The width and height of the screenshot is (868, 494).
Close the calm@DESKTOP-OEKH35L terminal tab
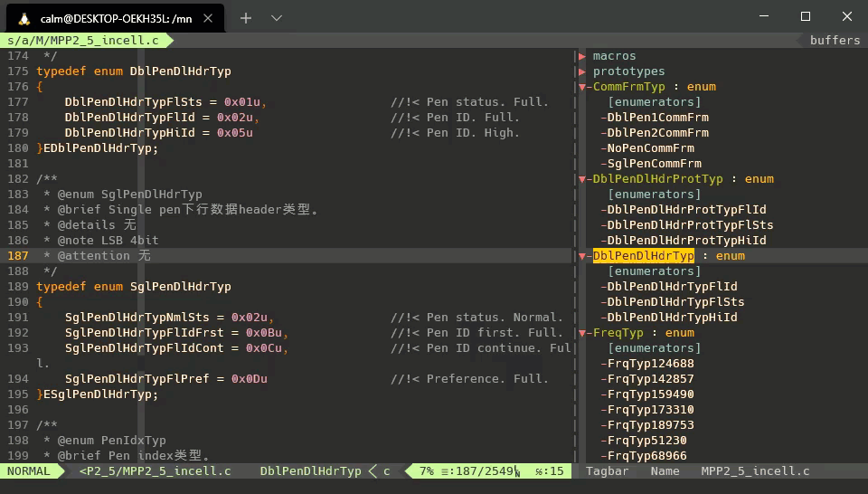(208, 18)
